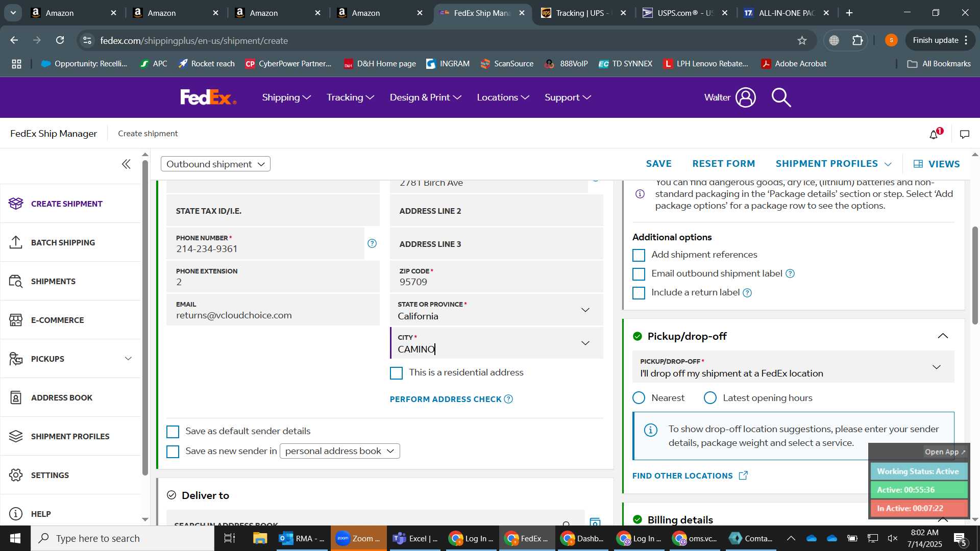Screen dimensions: 980x551
Task: Select Latest opening hours radio option
Action: pyautogui.click(x=710, y=398)
